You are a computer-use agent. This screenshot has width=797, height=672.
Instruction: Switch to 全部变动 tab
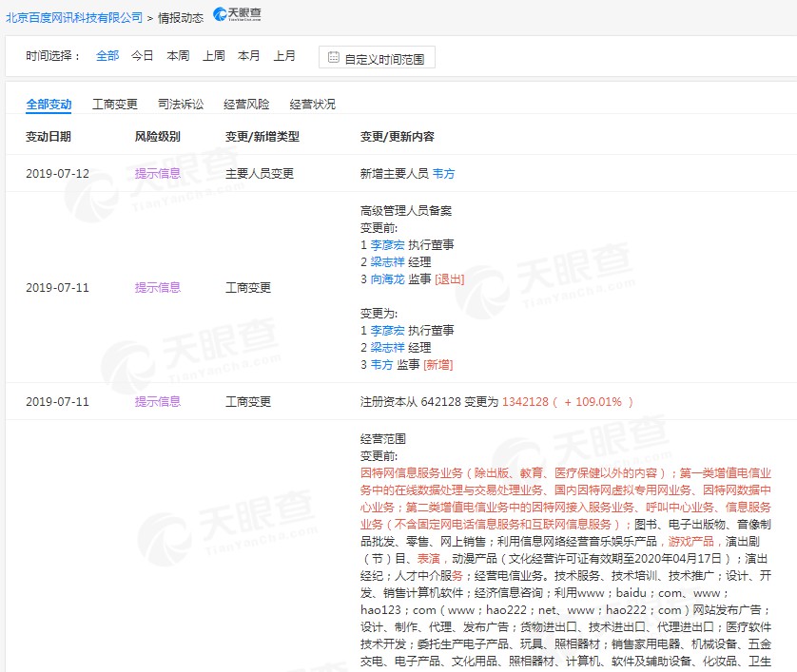(49, 105)
